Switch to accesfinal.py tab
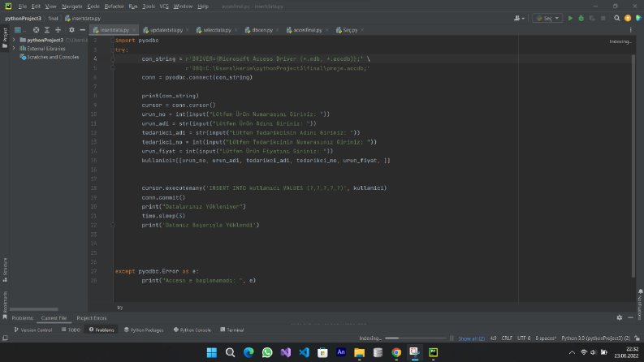644x362 pixels. coord(307,30)
